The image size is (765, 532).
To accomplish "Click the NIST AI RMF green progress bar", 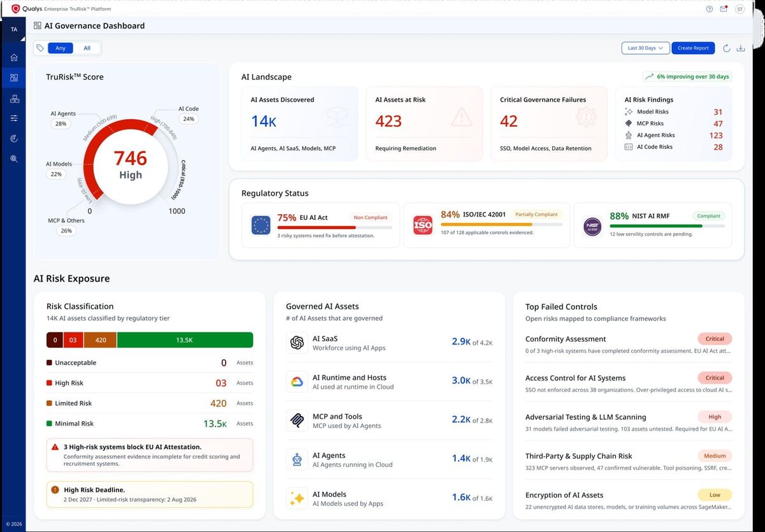I will point(667,226).
